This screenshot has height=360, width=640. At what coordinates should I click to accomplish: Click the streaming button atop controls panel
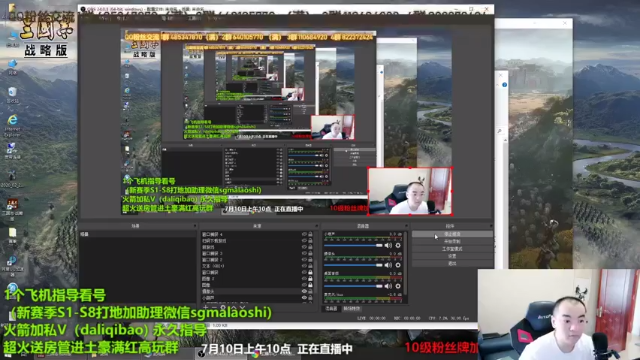(x=452, y=234)
